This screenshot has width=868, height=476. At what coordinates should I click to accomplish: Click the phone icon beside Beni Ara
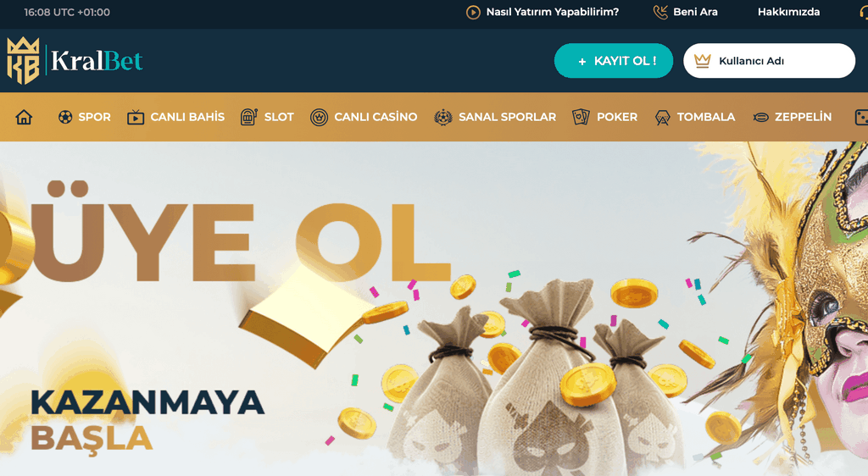pos(660,12)
